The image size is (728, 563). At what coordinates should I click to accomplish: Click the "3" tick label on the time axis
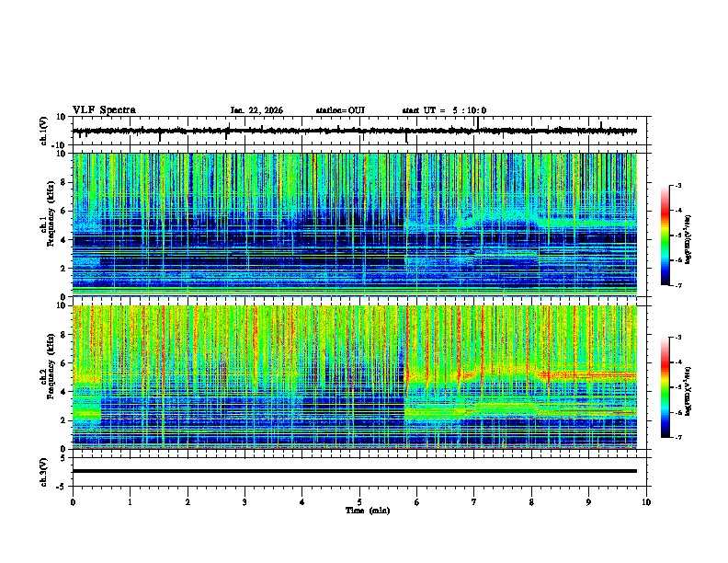pos(245,502)
